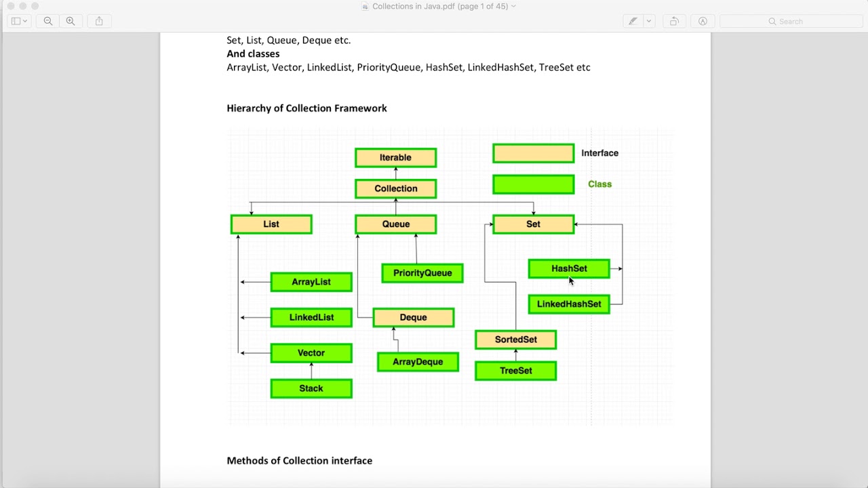Click the Collection box in the diagram
The height and width of the screenshot is (488, 868).
(x=396, y=188)
